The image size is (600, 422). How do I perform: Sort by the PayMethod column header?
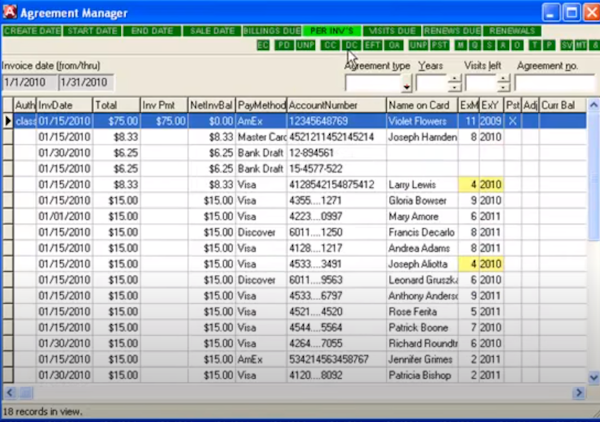(261, 104)
